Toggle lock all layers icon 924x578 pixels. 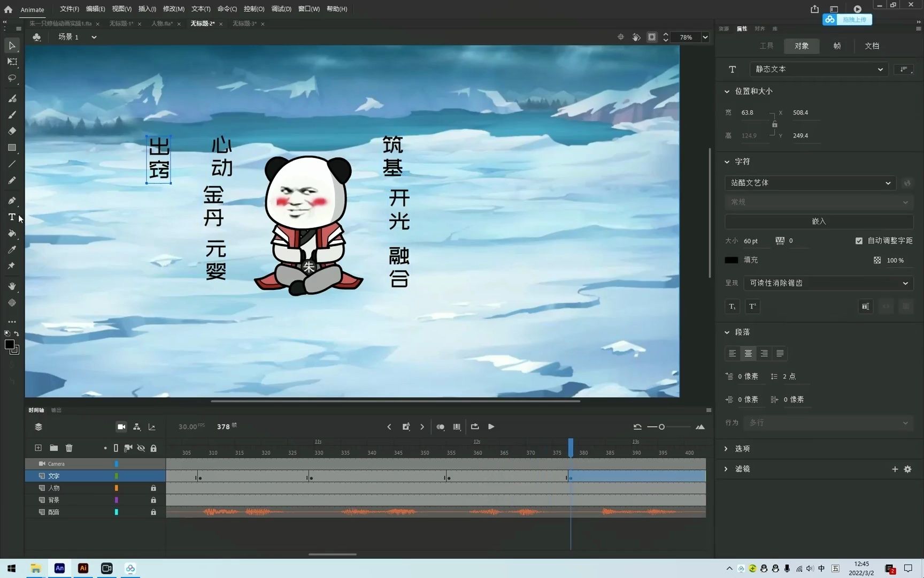click(153, 448)
